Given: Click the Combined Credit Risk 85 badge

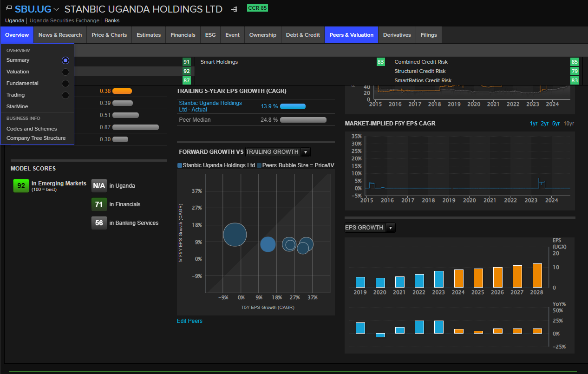Looking at the screenshot, I should [x=575, y=62].
